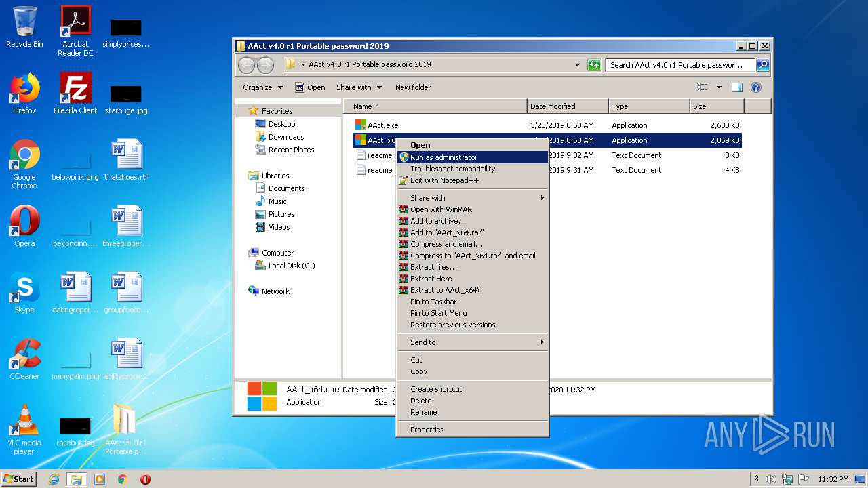Open the Organize dropdown menu
868x488 pixels.
262,87
